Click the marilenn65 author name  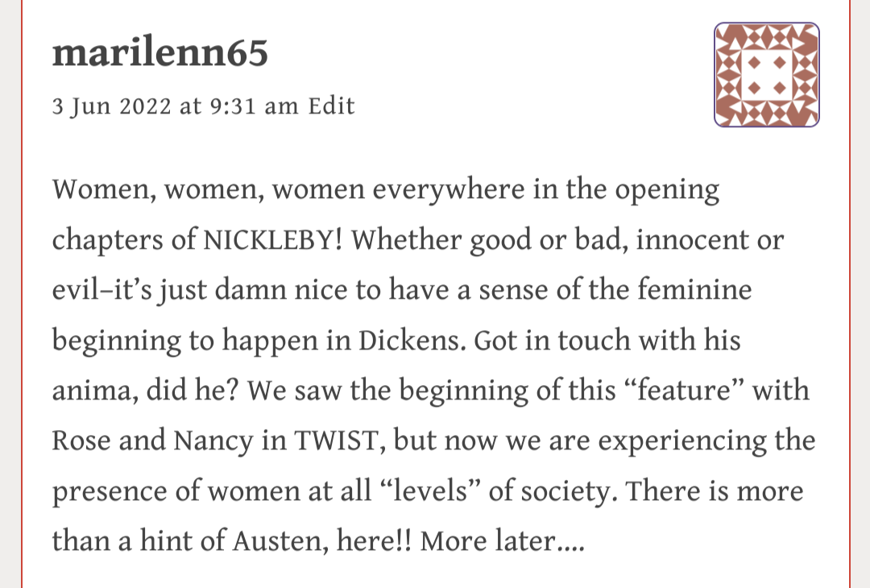[x=159, y=53]
